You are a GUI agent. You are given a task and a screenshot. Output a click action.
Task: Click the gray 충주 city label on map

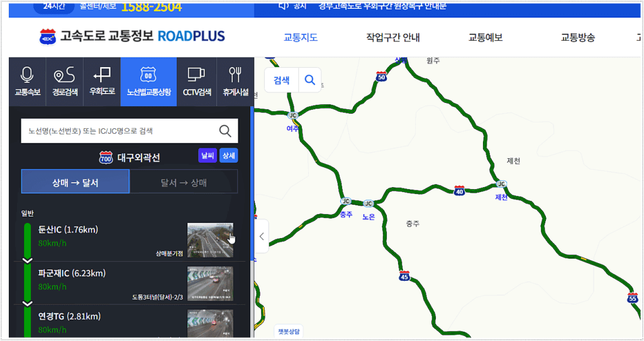coord(413,224)
